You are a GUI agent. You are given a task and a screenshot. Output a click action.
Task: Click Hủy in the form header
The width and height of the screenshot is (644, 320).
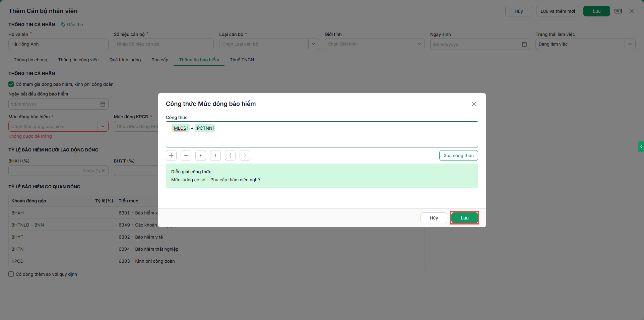click(519, 11)
